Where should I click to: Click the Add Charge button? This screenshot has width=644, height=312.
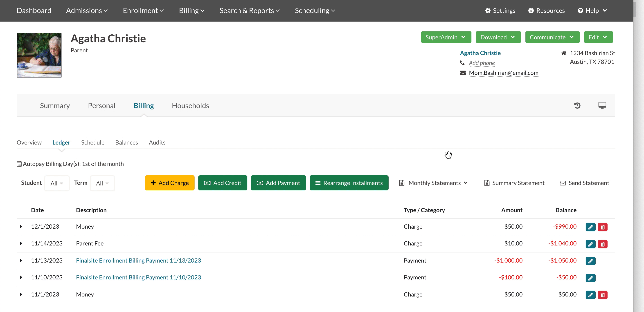point(170,183)
